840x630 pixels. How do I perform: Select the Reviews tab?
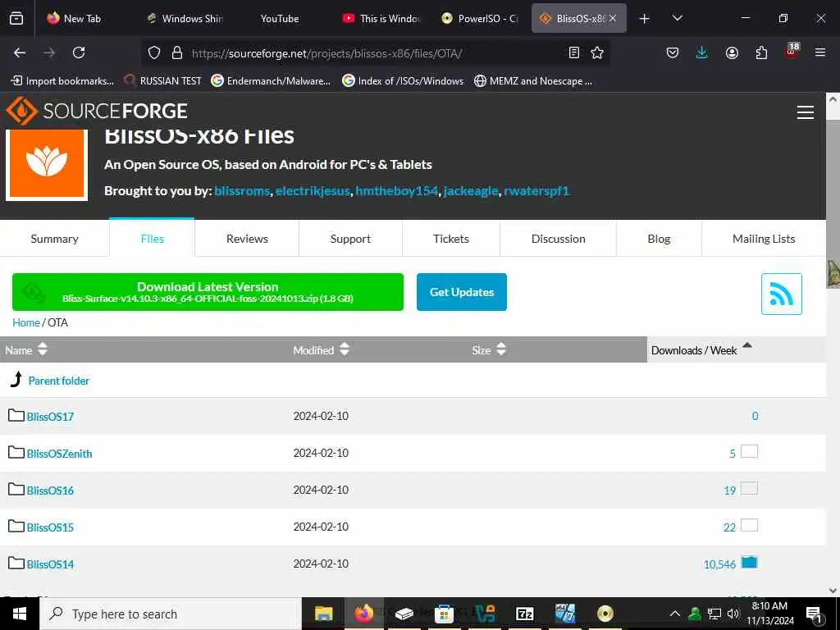247,239
